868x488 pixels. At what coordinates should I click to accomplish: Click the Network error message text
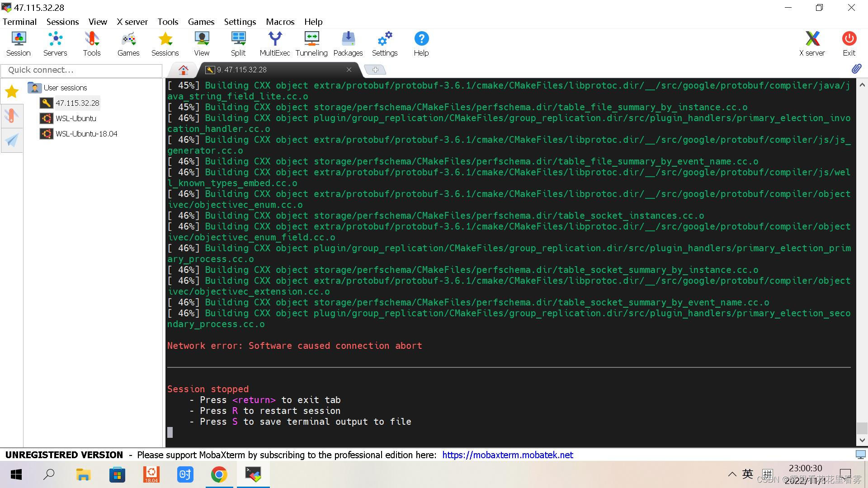click(294, 346)
